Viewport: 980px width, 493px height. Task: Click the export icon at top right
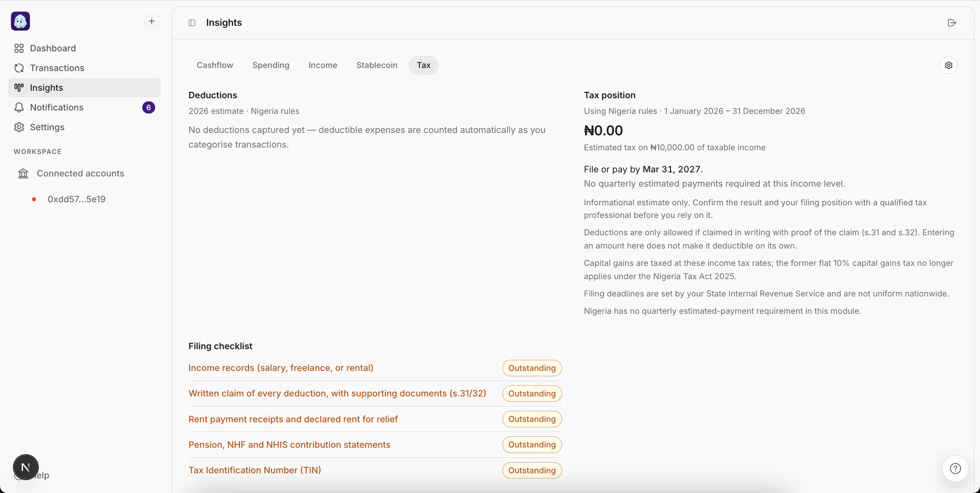tap(952, 23)
